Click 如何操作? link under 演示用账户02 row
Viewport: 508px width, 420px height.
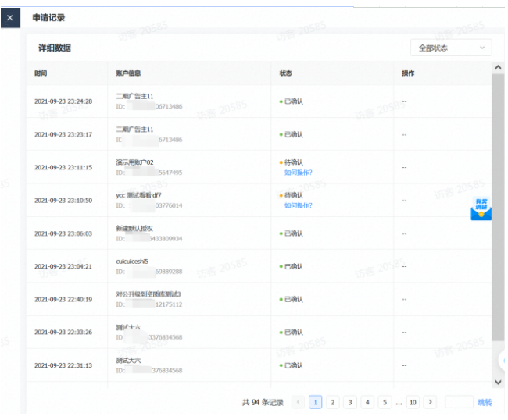pos(298,173)
